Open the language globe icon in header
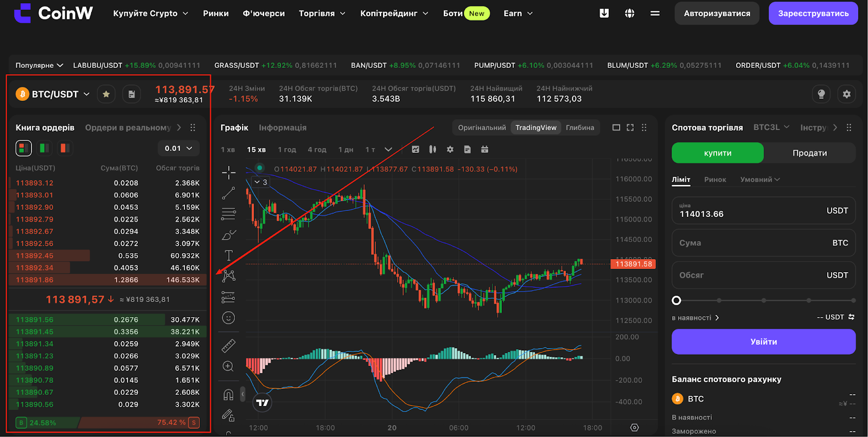The height and width of the screenshot is (437, 868). click(x=629, y=13)
